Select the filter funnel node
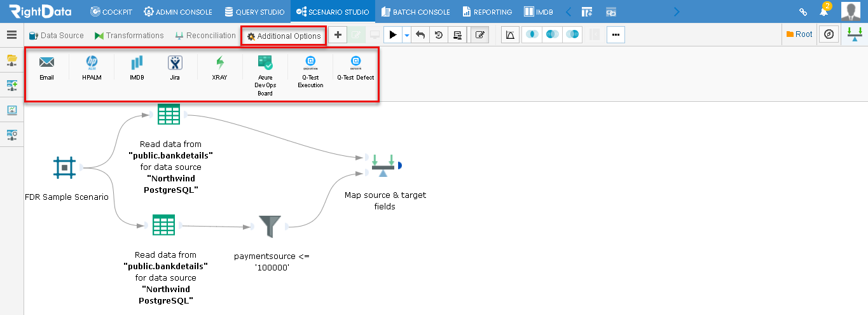Screen dimensions: 868x315 pos(270,226)
